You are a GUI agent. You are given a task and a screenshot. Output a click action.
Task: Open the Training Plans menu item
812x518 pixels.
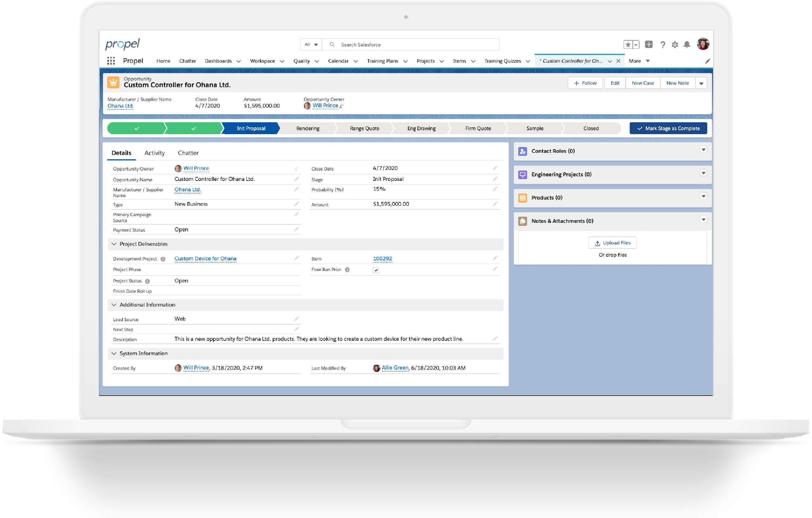(383, 61)
